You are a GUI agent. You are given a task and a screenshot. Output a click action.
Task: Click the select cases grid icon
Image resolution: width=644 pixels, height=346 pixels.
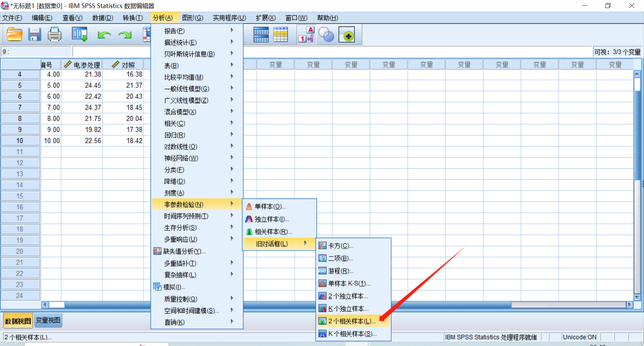pyautogui.click(x=280, y=35)
